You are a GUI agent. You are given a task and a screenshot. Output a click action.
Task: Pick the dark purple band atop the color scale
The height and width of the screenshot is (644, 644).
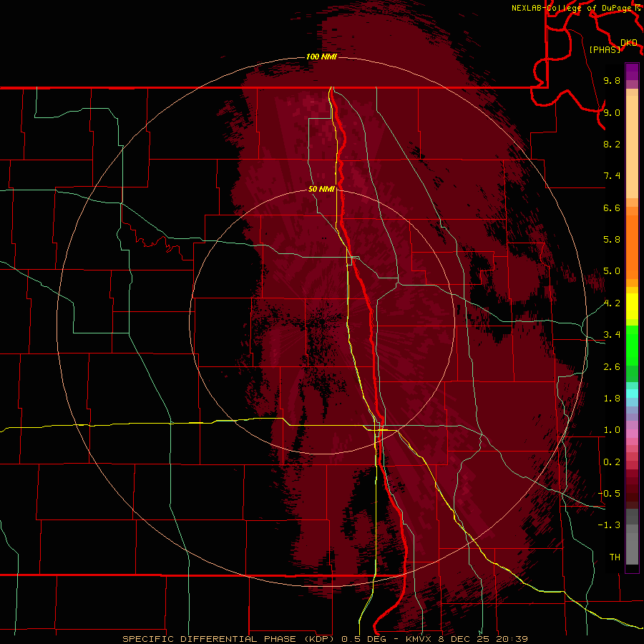click(632, 72)
